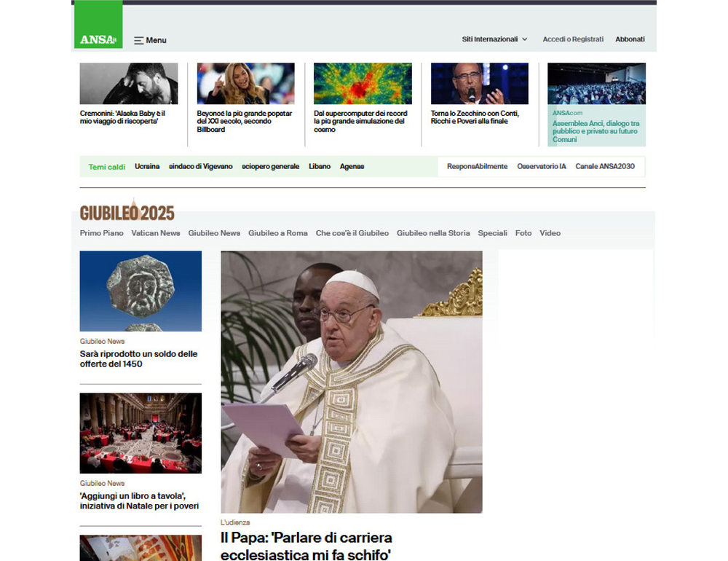Read 'Sarà riprodotto un soldo' article
This screenshot has height=561, width=728.
(x=138, y=358)
